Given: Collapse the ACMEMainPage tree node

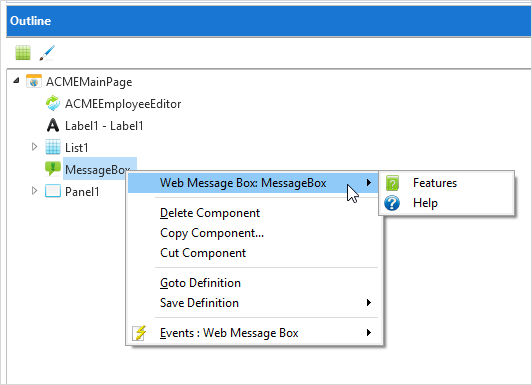Looking at the screenshot, I should pos(16,81).
